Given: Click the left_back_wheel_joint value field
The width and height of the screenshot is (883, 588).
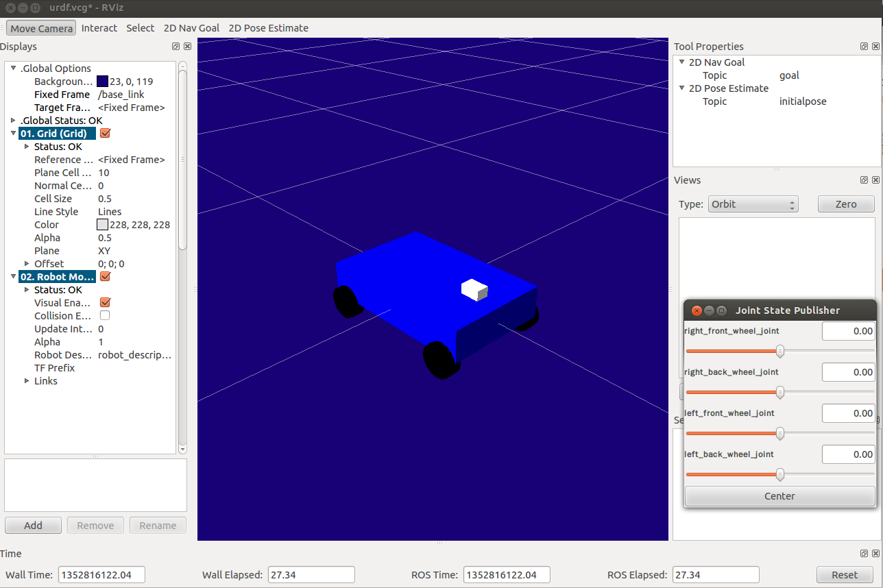Looking at the screenshot, I should 848,454.
